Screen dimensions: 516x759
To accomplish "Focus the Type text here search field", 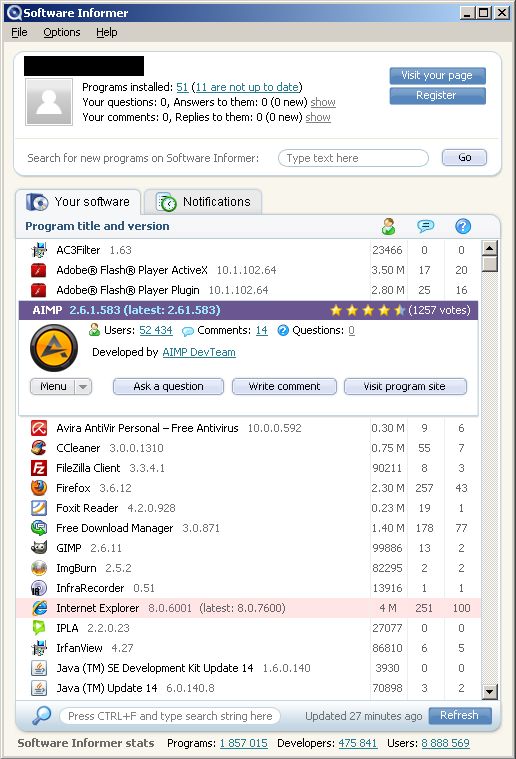I will 353,158.
